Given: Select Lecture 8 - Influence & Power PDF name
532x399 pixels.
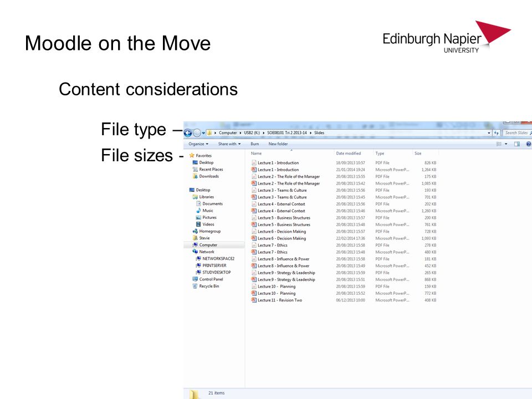Looking at the screenshot, I should tap(283, 259).
